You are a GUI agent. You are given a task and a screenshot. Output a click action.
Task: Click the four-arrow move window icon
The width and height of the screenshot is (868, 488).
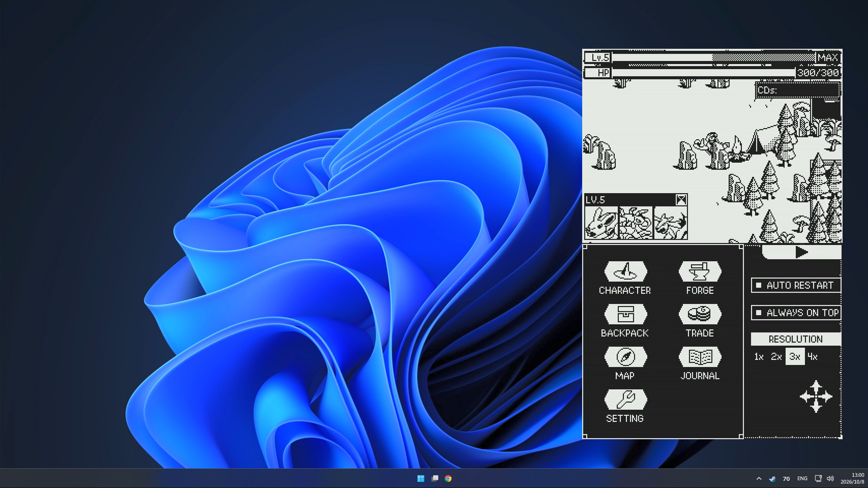816,396
